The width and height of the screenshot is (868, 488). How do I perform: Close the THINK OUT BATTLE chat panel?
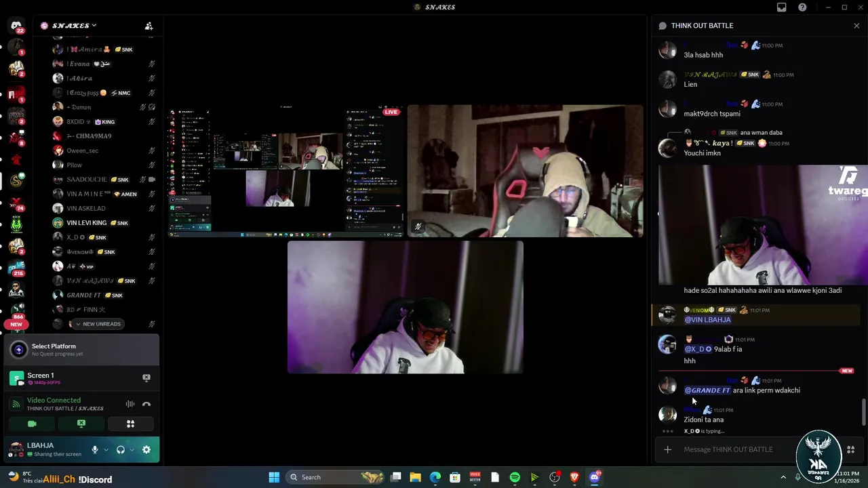pyautogui.click(x=856, y=26)
